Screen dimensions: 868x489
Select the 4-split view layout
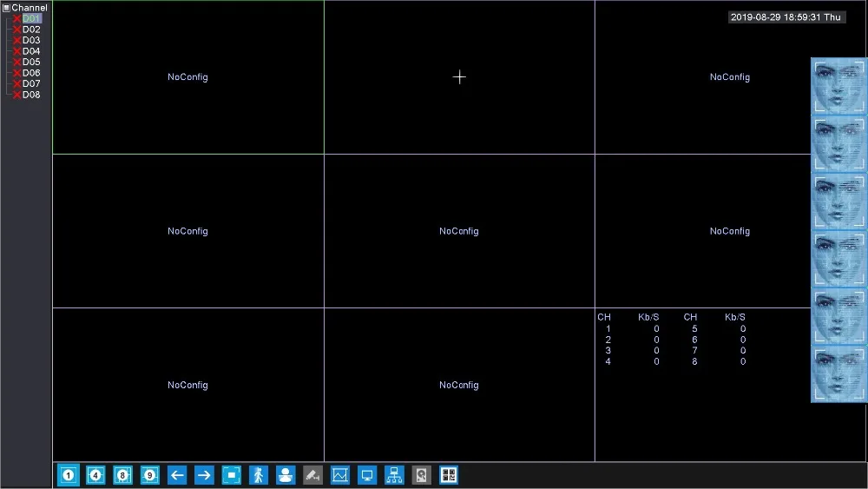(x=95, y=475)
